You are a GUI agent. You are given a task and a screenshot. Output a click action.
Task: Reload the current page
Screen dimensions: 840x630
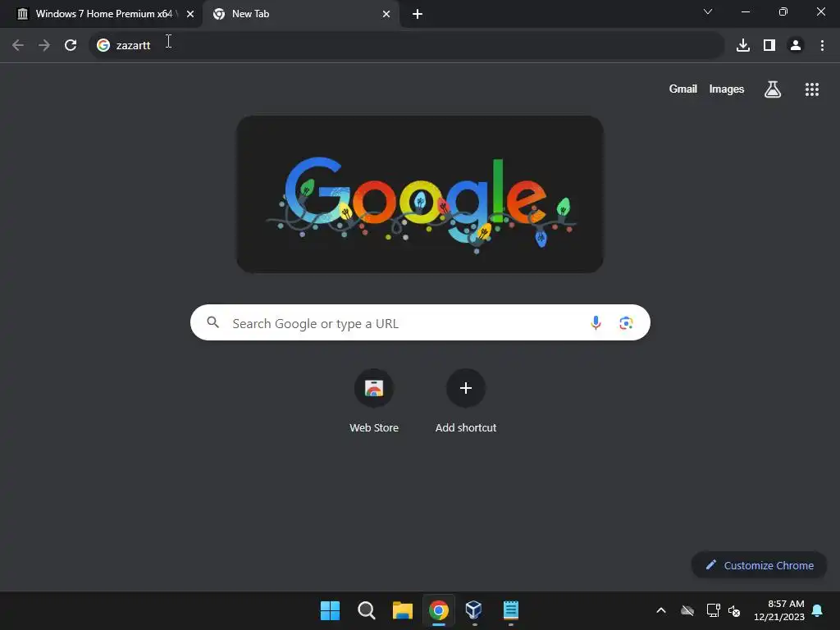71,45
